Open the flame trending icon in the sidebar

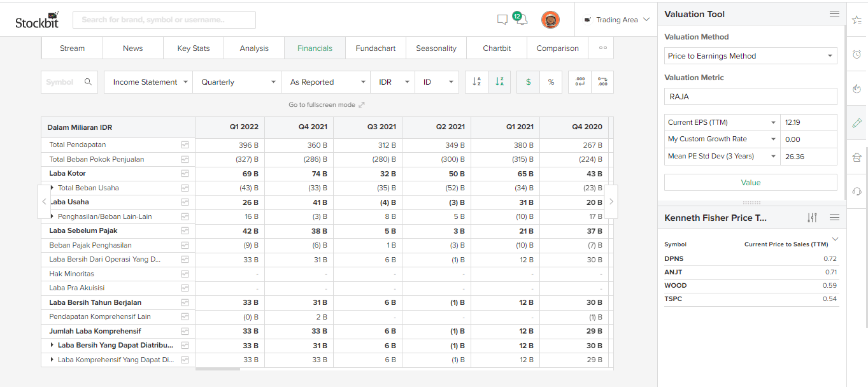tap(857, 88)
